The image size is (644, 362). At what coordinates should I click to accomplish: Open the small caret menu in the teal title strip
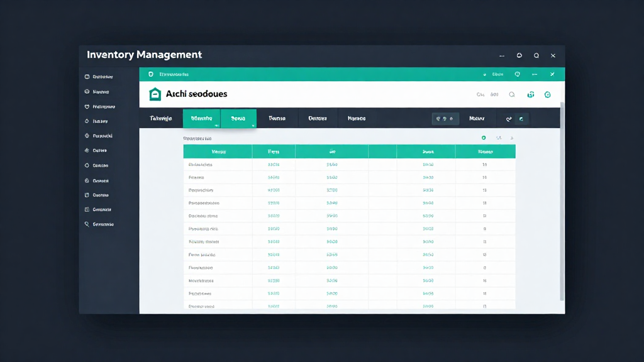[x=485, y=75]
